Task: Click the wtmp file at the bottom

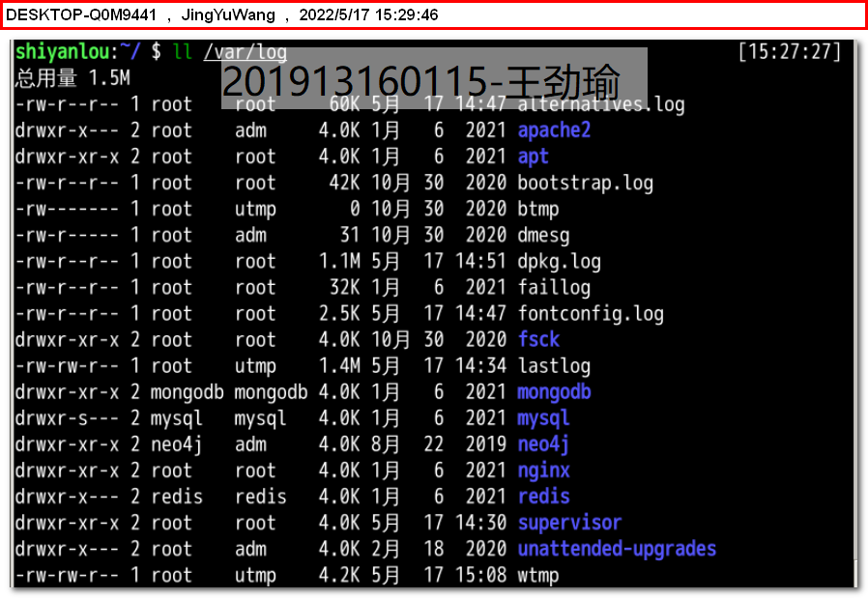Action: click(x=537, y=575)
